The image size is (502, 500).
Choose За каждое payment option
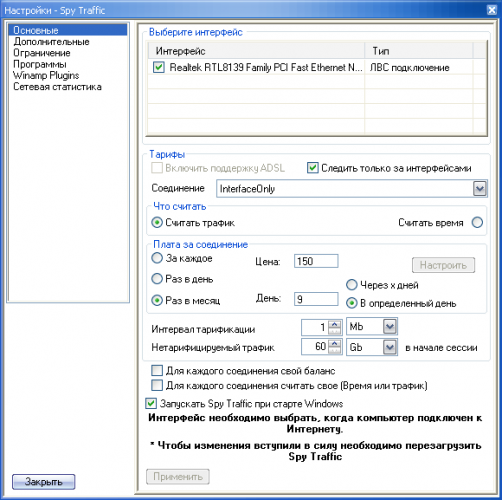[x=157, y=258]
